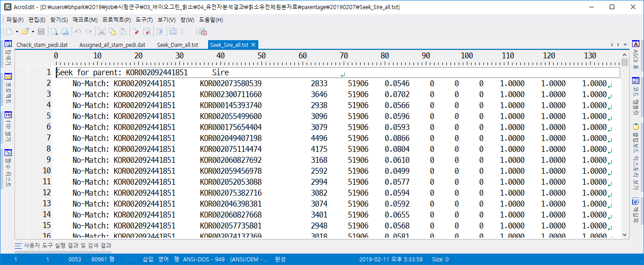Viewport: 644px width, 265px height.
Task: Click line number 8 in gutter
Action: click(48, 149)
